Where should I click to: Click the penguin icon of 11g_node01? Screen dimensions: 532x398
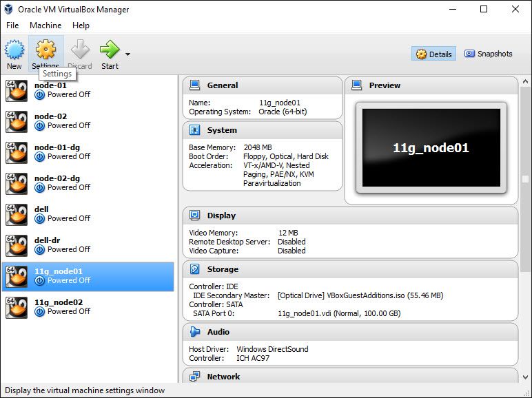[17, 277]
